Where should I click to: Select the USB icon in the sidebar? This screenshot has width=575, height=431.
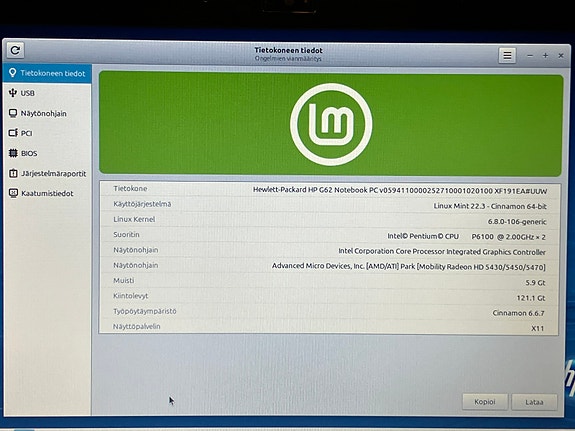pos(13,93)
